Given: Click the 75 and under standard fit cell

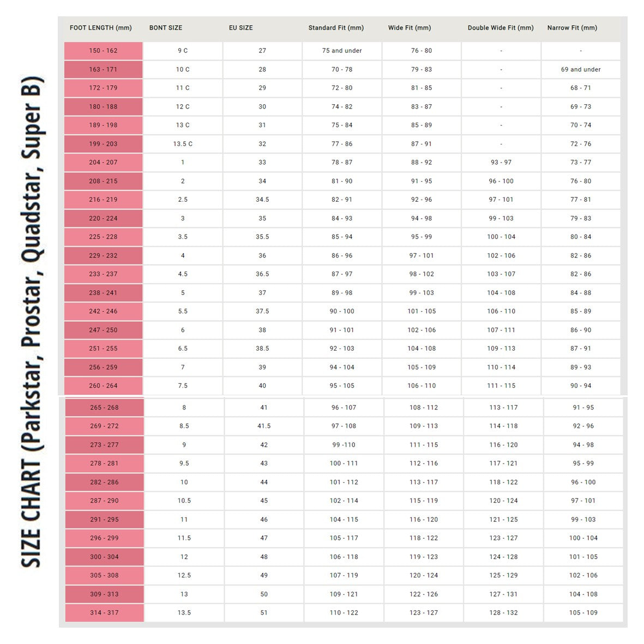Looking at the screenshot, I should point(342,51).
